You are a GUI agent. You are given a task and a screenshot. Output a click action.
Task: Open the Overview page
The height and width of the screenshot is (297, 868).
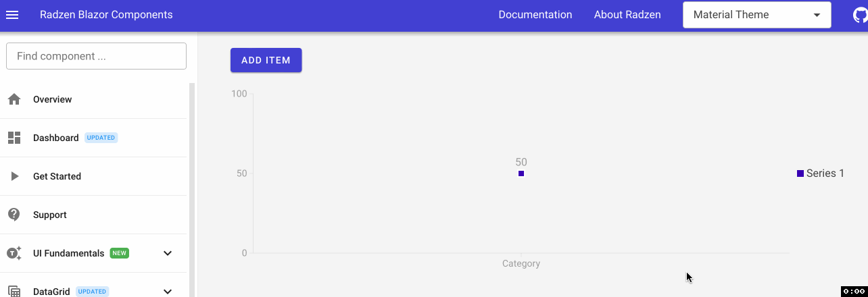tap(93, 99)
